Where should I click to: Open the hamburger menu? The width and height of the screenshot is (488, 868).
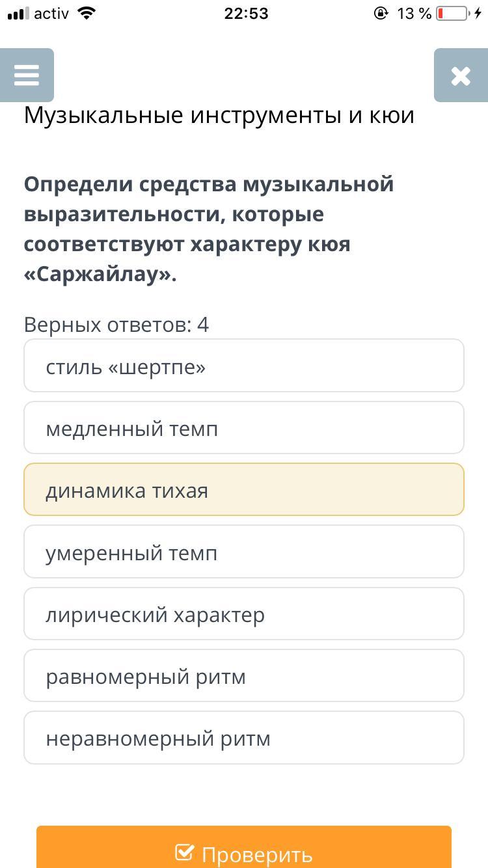point(27,75)
